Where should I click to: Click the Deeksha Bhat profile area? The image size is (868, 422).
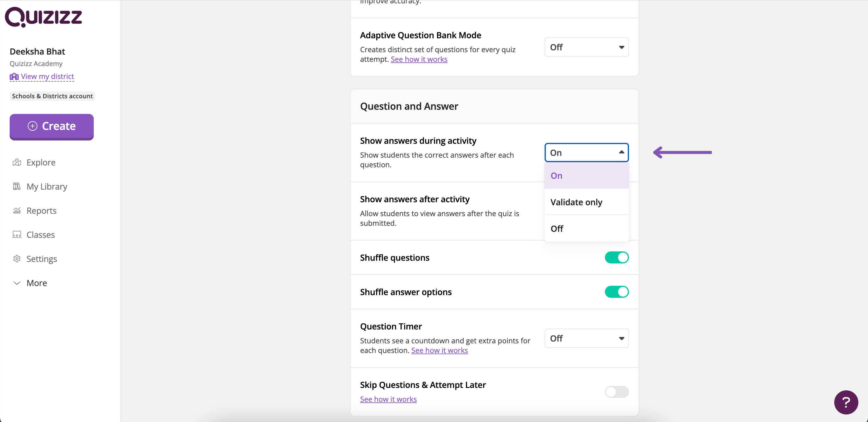37,51
